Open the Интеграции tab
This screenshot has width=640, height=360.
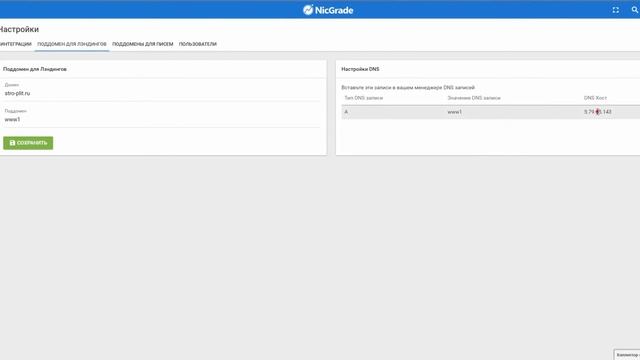click(x=16, y=44)
